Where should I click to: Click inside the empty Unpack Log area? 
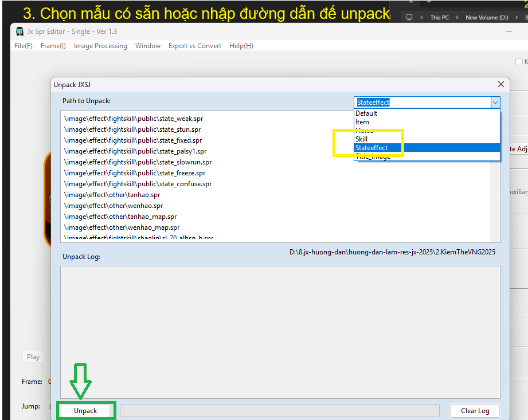coord(281,332)
